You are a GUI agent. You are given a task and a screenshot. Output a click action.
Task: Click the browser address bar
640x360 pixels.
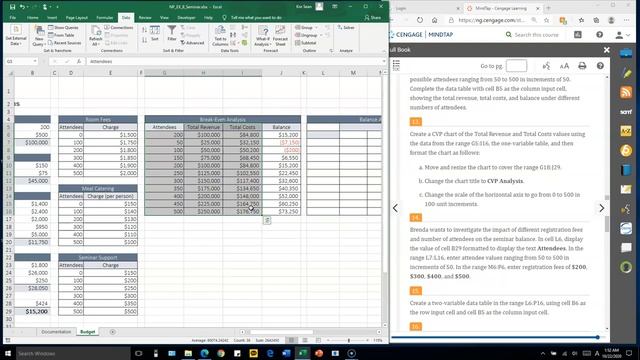pyautogui.click(x=491, y=20)
